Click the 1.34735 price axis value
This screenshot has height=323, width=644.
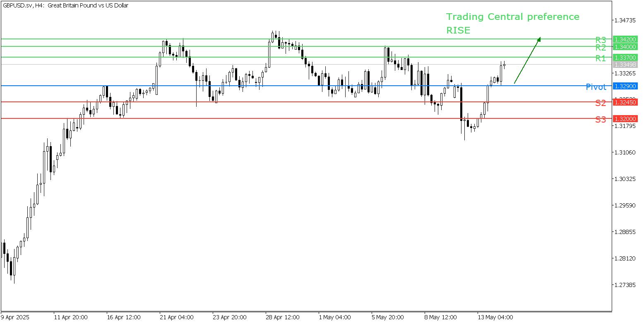(x=625, y=20)
